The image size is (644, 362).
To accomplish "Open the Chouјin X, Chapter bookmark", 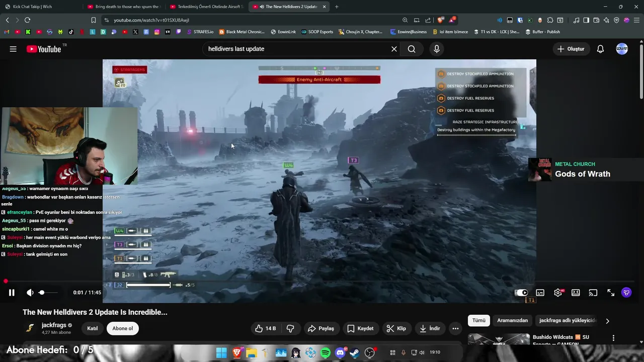I will point(360,32).
